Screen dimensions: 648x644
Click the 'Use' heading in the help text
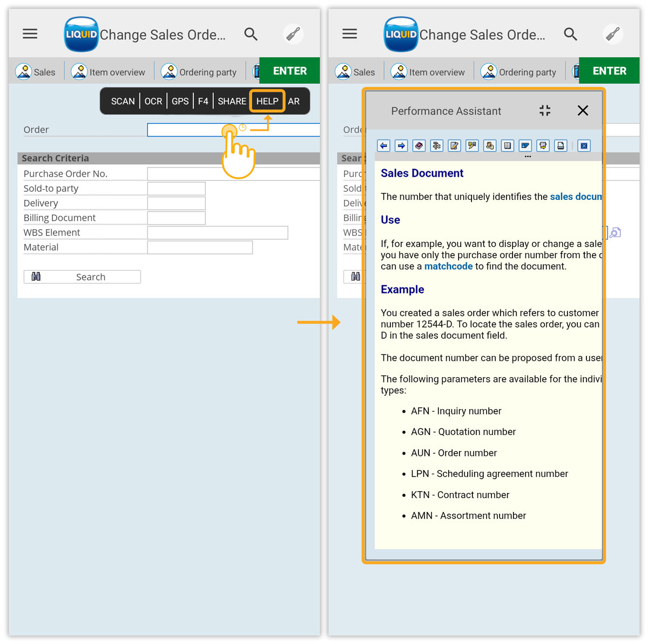tap(390, 220)
